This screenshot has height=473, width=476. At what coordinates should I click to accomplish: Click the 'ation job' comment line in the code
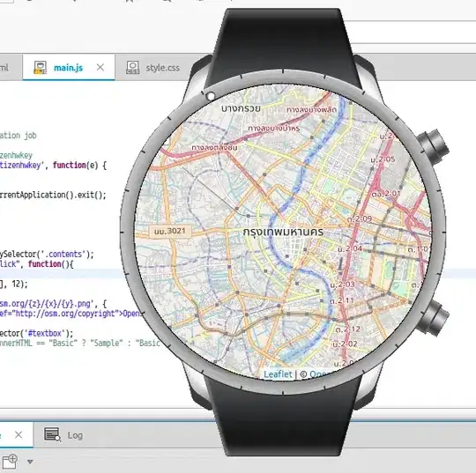click(18, 136)
